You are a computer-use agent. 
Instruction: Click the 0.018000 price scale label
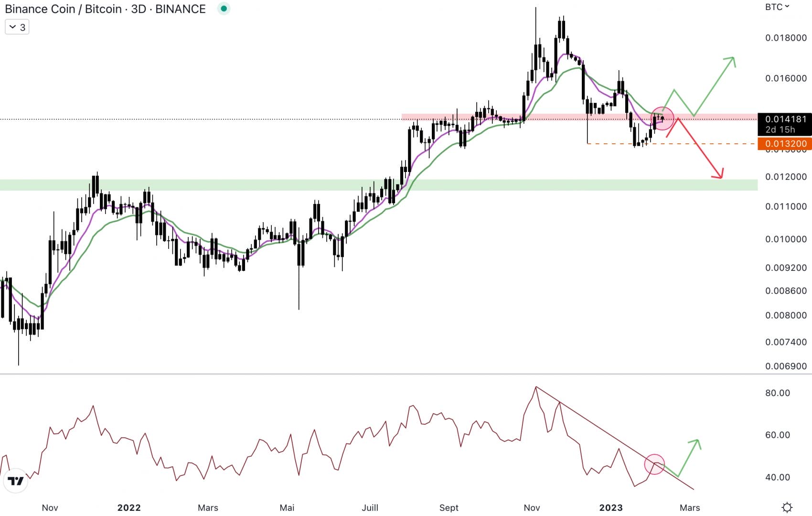coord(786,38)
